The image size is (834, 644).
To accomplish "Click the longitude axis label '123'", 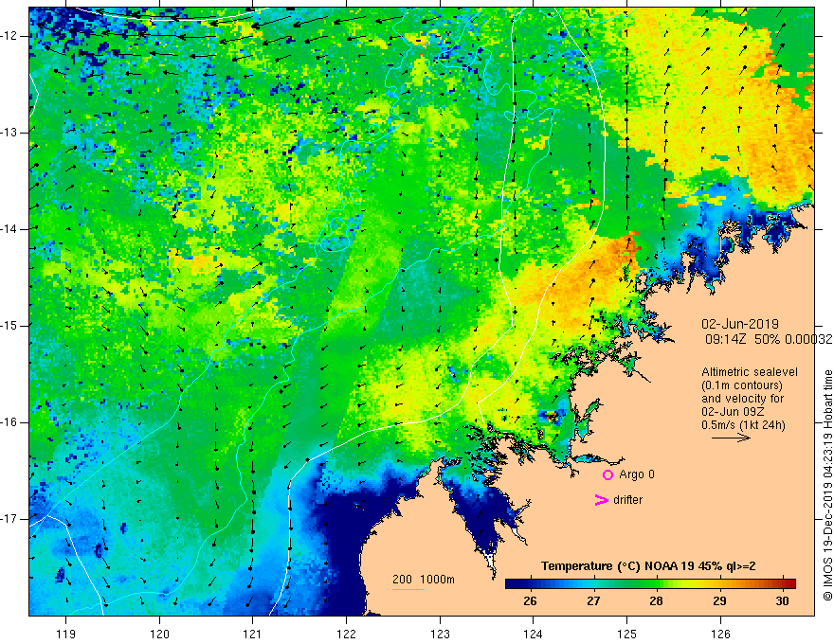I will coord(440,634).
